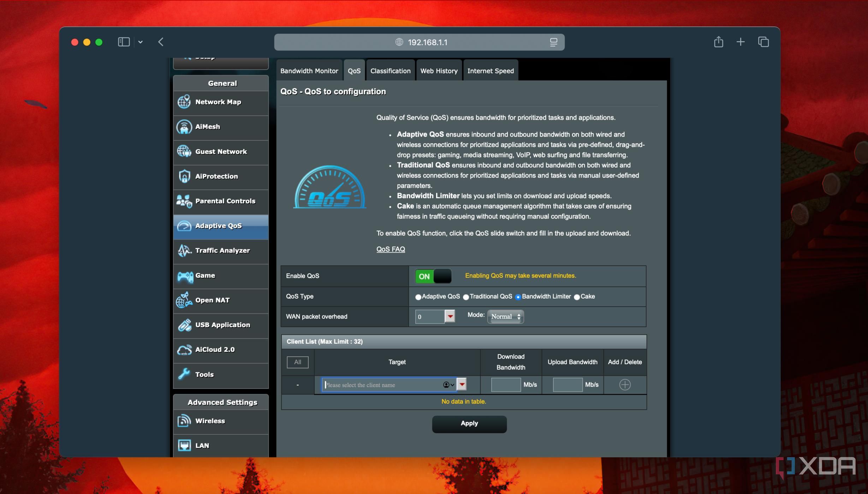The width and height of the screenshot is (868, 494).
Task: Open the Web History tab
Action: tap(439, 71)
